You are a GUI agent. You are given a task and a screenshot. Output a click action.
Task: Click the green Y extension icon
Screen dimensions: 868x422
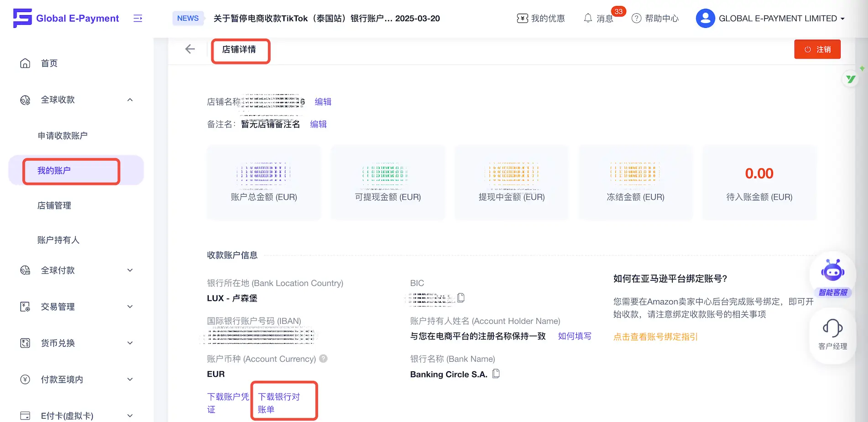(x=851, y=79)
